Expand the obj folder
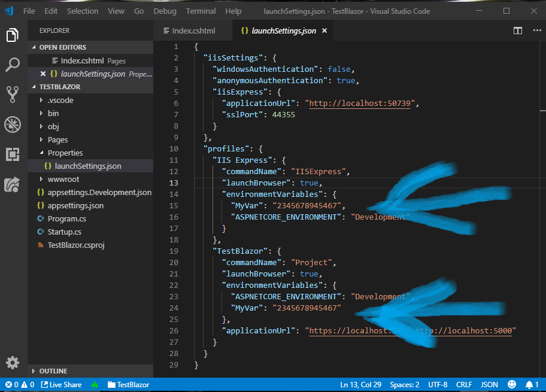The image size is (546, 392). tap(90, 127)
